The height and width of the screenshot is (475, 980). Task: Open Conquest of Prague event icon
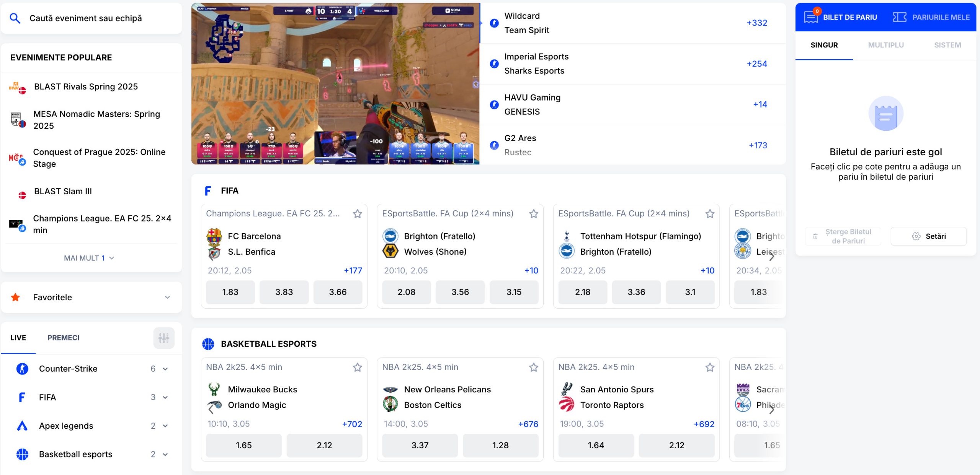point(17,158)
